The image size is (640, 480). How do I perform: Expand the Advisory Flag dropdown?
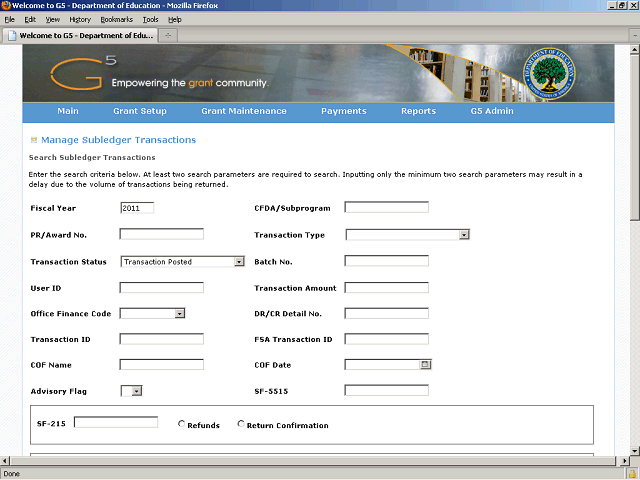coord(137,391)
